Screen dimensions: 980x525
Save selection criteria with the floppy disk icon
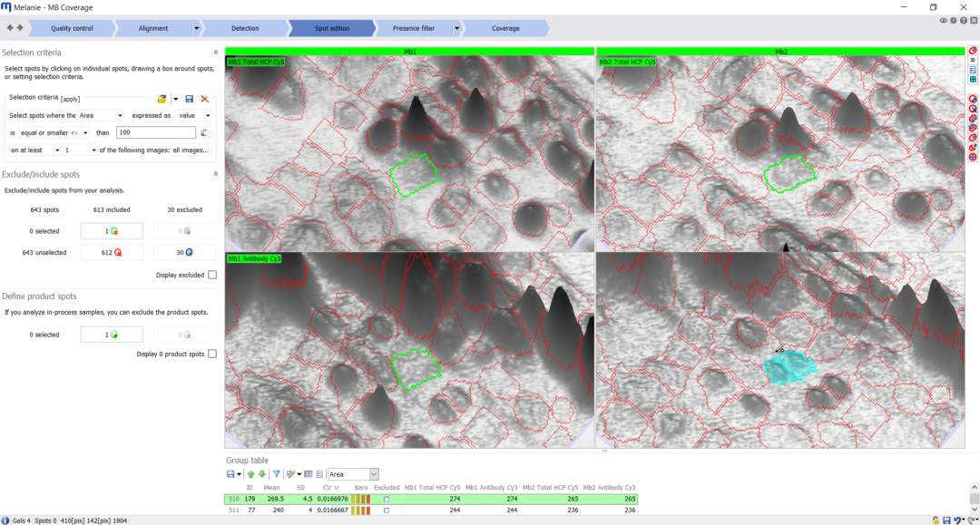[x=190, y=98]
